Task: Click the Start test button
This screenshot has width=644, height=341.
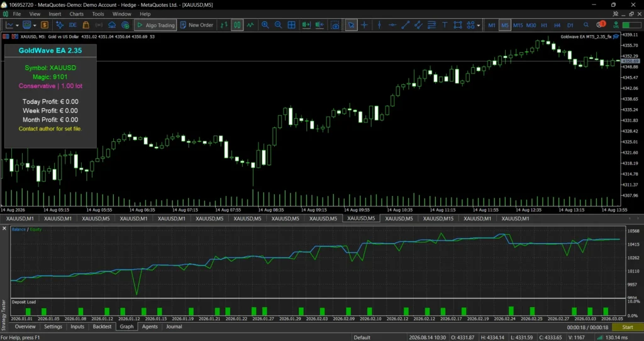Action: tap(628, 327)
